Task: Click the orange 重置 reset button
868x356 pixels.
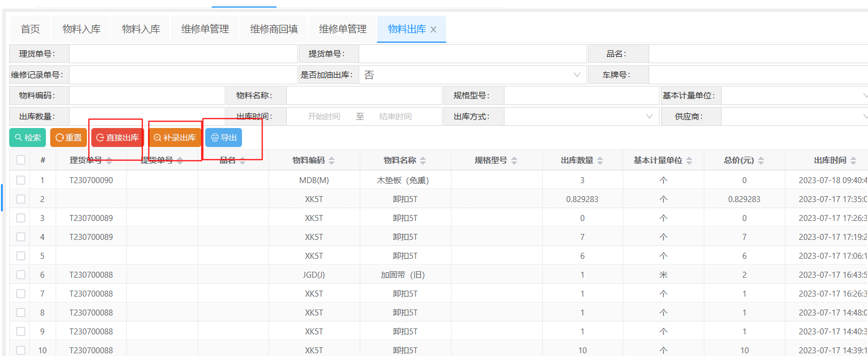Action: point(69,138)
